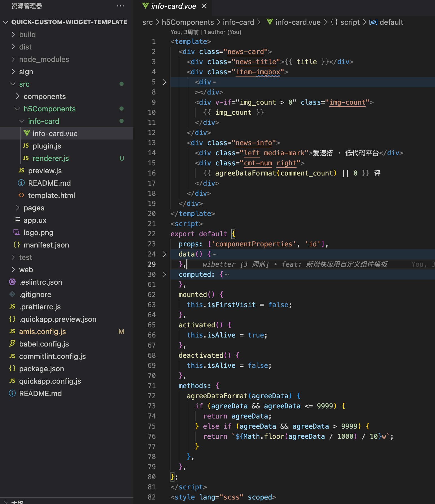Click line number 22 in the gutter

[152, 234]
